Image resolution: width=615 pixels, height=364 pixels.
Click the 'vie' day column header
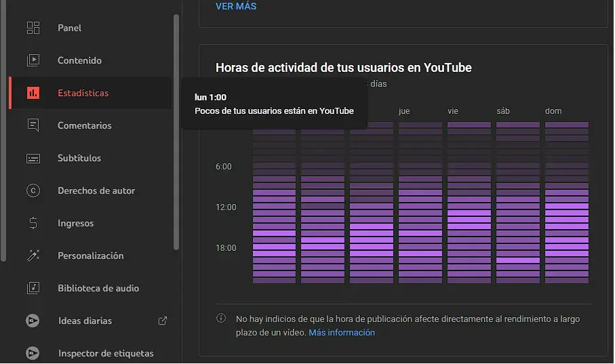[453, 111]
